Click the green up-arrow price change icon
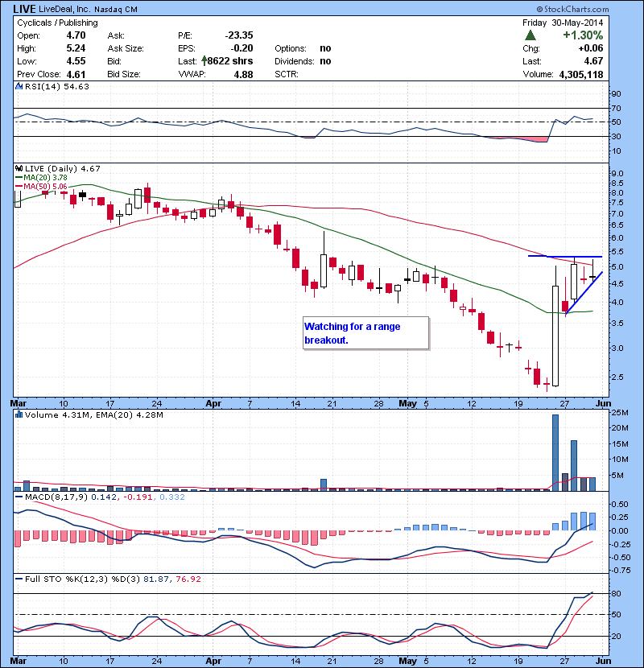Image resolution: width=644 pixels, height=668 pixels. [530, 35]
